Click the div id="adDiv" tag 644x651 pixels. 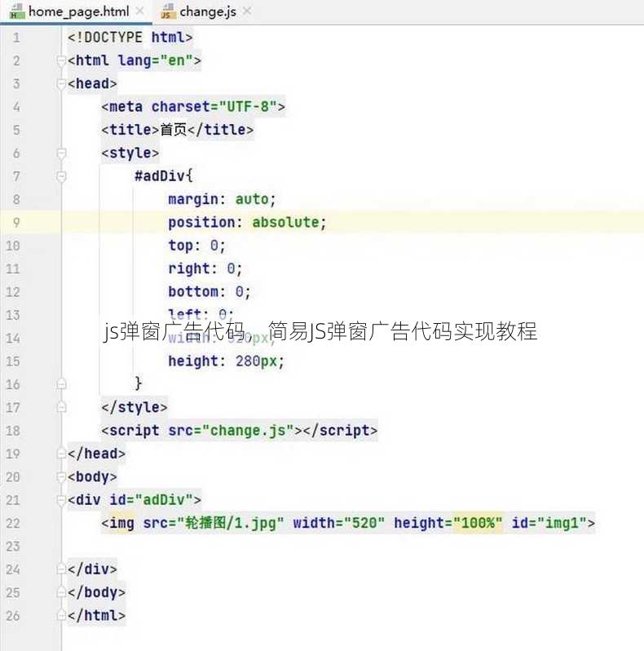click(x=135, y=500)
